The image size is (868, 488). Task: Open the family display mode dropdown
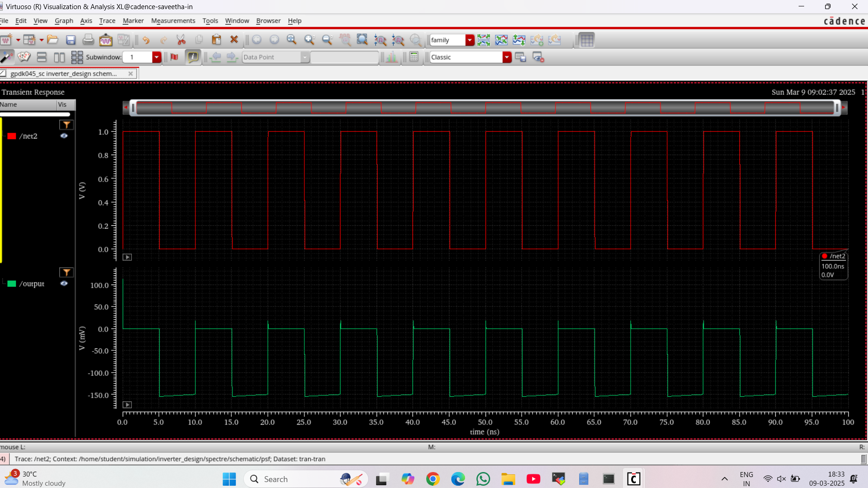470,40
